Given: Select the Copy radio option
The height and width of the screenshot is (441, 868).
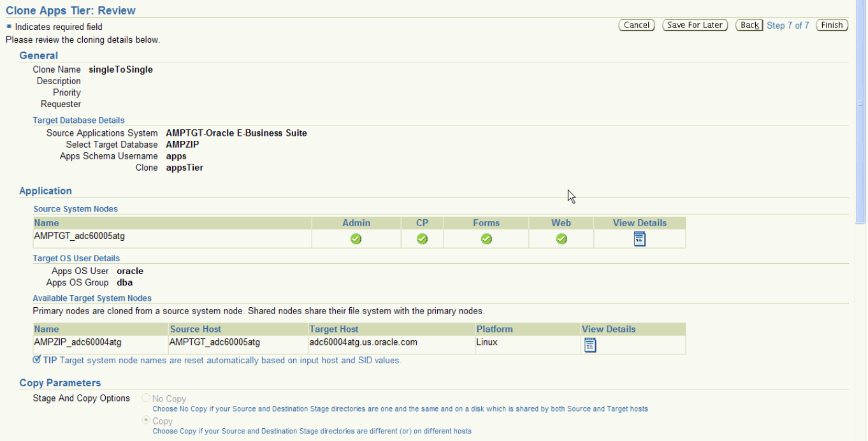Looking at the screenshot, I should pyautogui.click(x=147, y=421).
